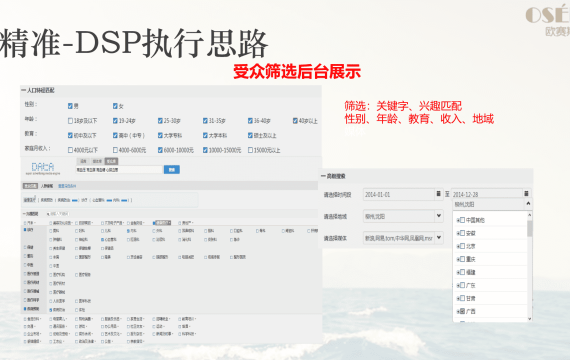Tick the 重庆 region checkbox
The height and width of the screenshot is (360, 570).
click(462, 259)
